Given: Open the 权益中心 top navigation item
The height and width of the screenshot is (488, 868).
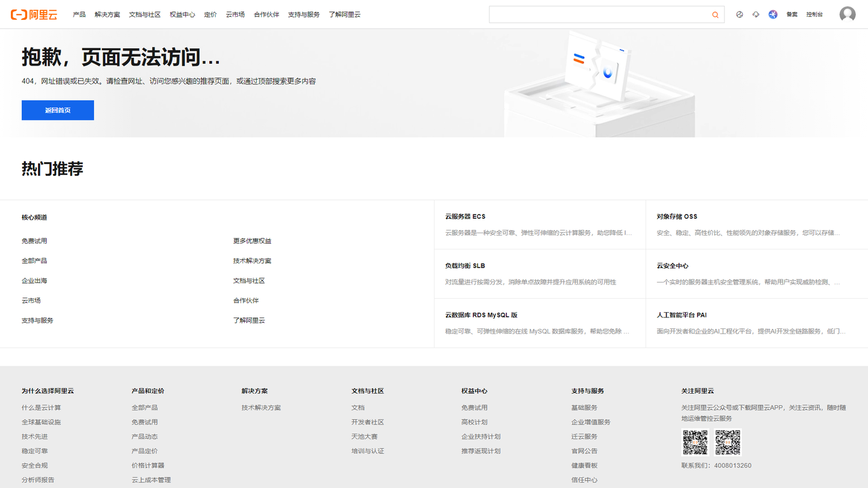Looking at the screenshot, I should tap(182, 14).
